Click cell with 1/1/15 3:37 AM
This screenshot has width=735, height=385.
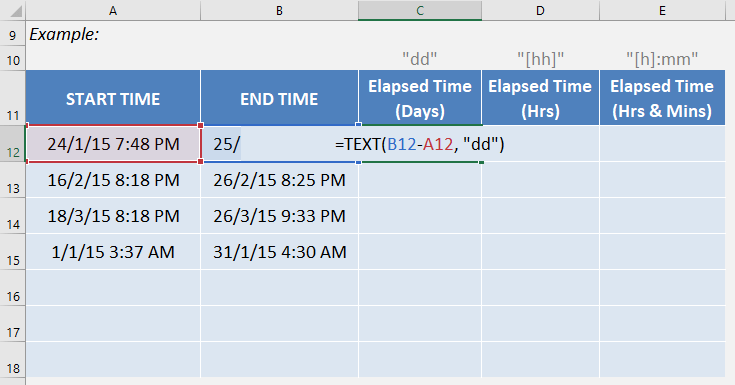(x=113, y=252)
